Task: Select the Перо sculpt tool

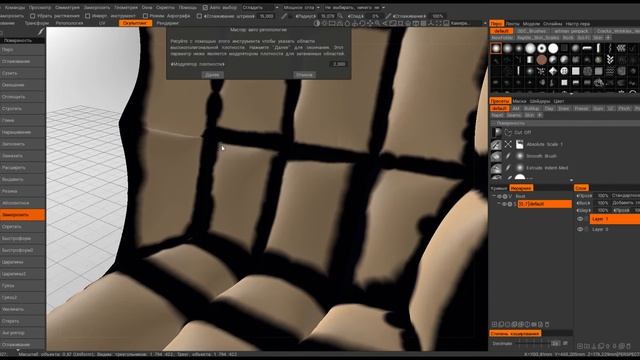Action: (x=22, y=49)
